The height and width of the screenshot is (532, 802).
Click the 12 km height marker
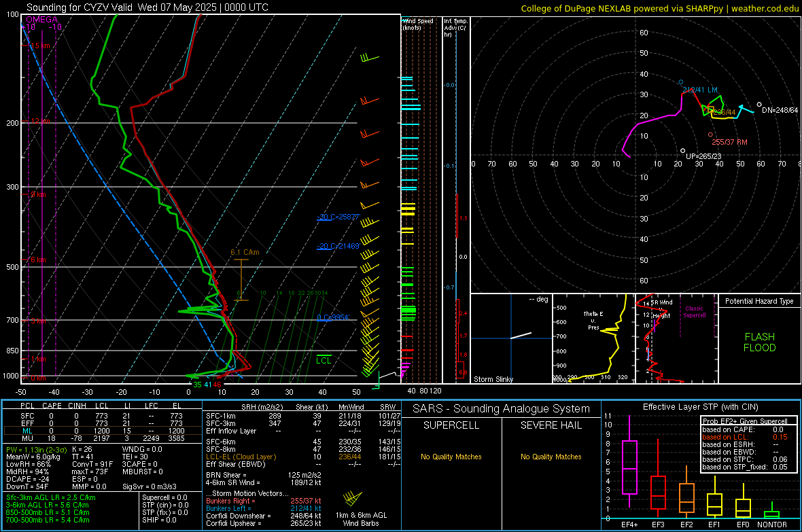click(40, 121)
